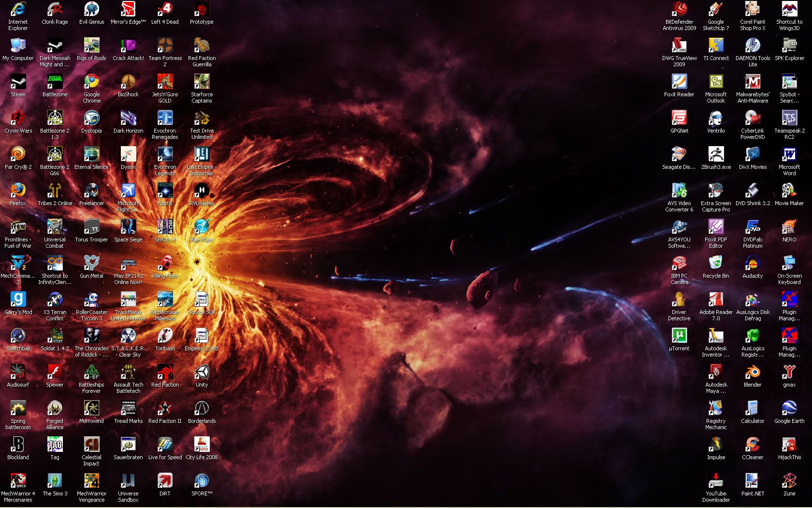Select the Microsoft Word shortcut
Image resolution: width=812 pixels, height=508 pixels.
789,154
